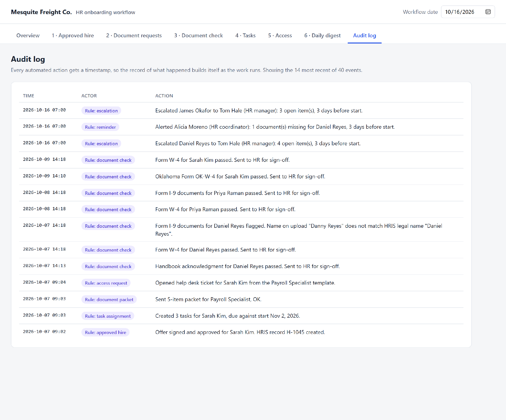Click document check badge in Handbook acknowledgment row

[108, 266]
